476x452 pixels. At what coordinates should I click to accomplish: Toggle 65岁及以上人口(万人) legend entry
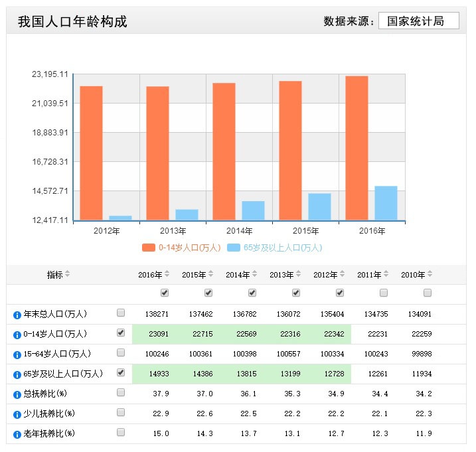tap(275, 248)
